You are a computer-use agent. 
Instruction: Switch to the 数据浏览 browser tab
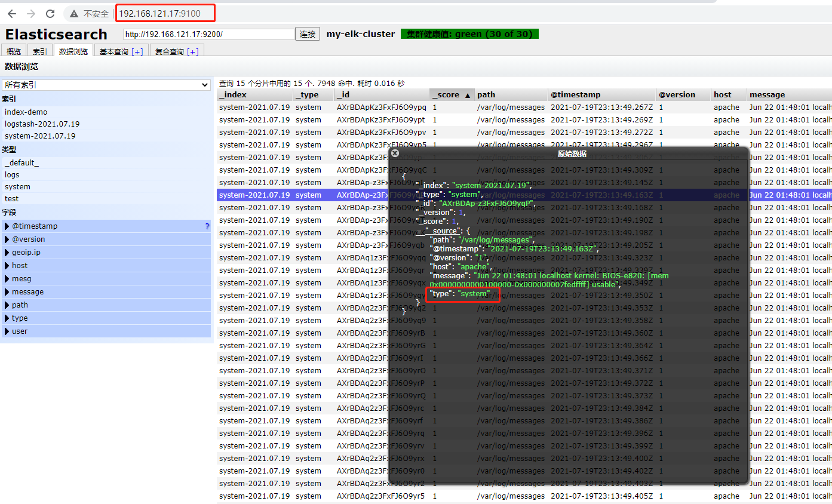coord(73,51)
